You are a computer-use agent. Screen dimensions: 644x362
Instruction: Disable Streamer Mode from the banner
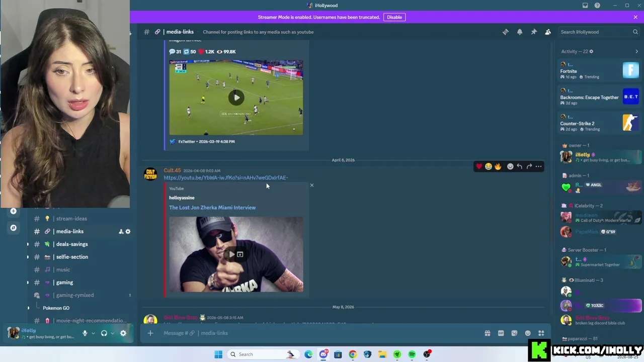394,17
